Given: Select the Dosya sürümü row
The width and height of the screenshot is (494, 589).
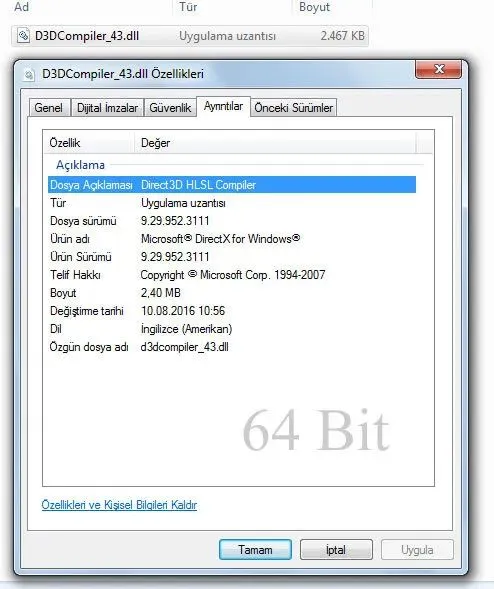Looking at the screenshot, I should (x=232, y=221).
